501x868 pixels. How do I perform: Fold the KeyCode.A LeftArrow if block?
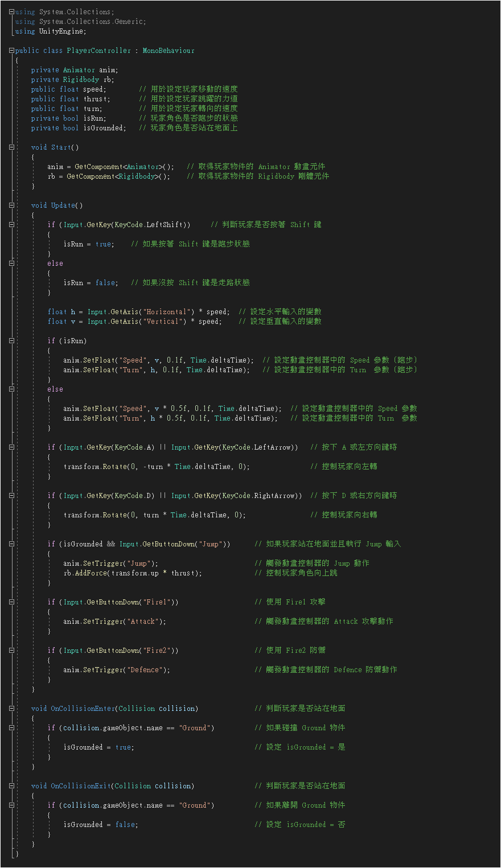click(11, 447)
